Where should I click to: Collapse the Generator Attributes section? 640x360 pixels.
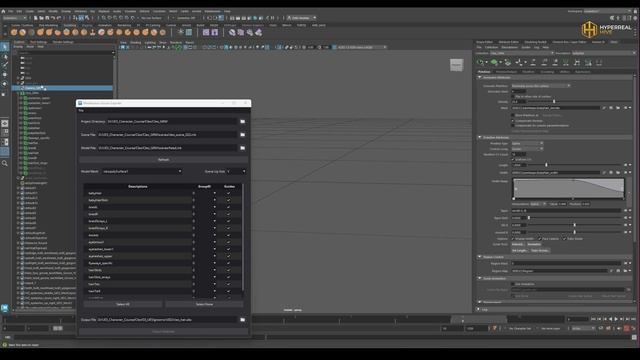coord(480,77)
